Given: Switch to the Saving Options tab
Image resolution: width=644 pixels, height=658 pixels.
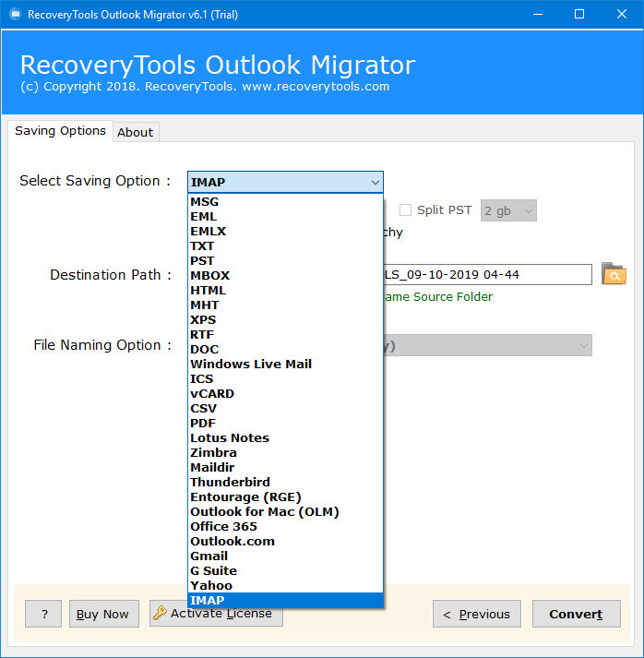Looking at the screenshot, I should [x=60, y=131].
